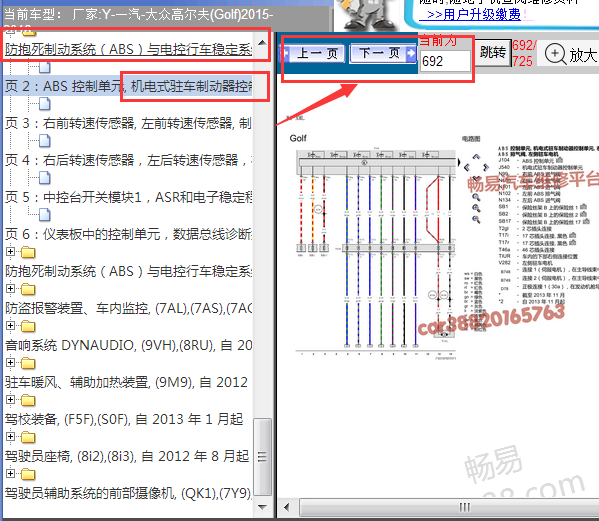Image resolution: width=599 pixels, height=521 pixels.
Task: Select tree row 页 4：右后转速传感器
Action: tap(128, 160)
